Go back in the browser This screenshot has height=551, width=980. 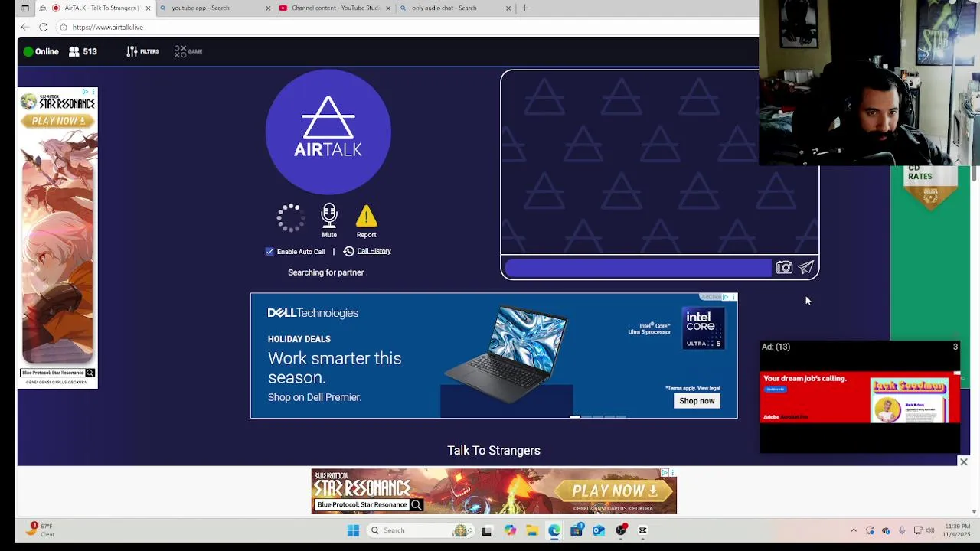coord(25,27)
